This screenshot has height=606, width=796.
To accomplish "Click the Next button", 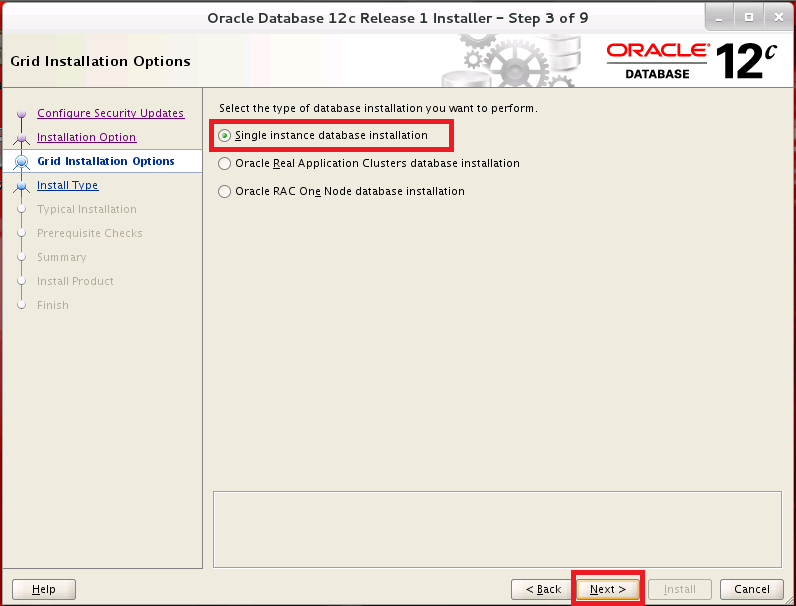I will coord(608,589).
